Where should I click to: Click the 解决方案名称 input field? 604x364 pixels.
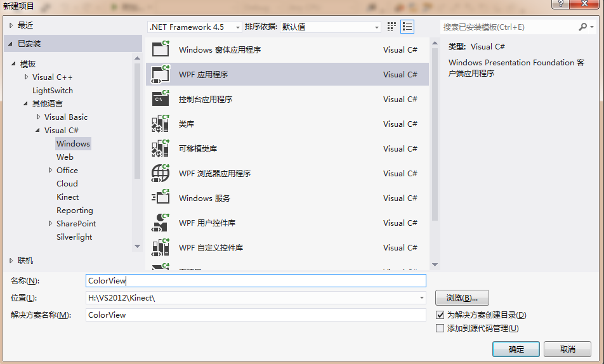point(256,315)
